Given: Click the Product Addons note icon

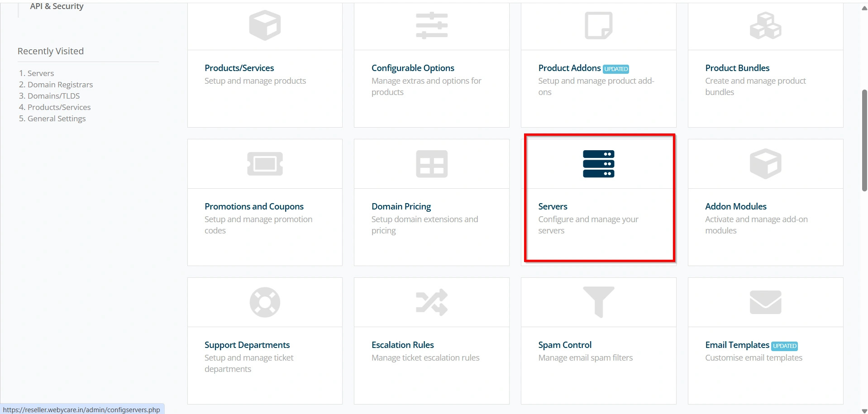Looking at the screenshot, I should click(x=599, y=25).
